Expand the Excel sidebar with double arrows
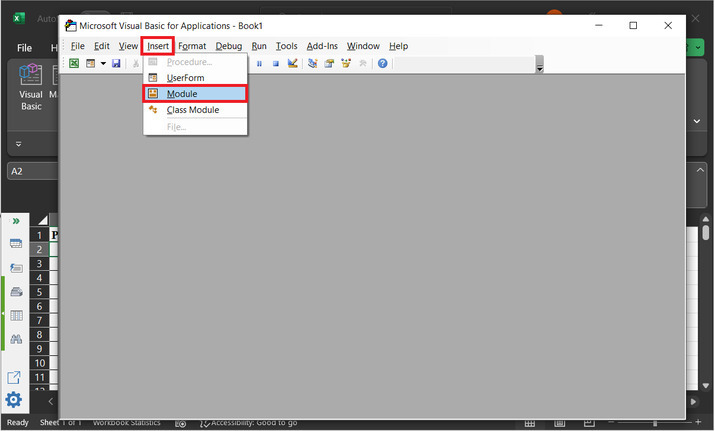This screenshot has width=715, height=431. tap(16, 221)
